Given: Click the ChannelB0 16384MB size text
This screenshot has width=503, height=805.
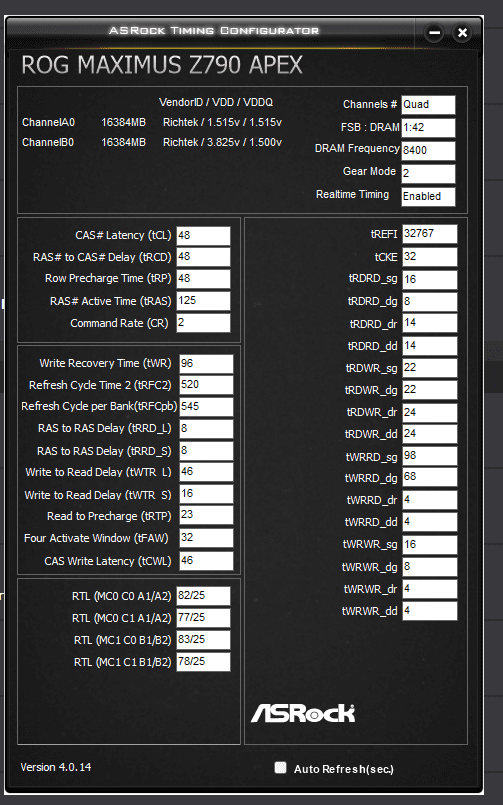Looking at the screenshot, I should point(123,142).
